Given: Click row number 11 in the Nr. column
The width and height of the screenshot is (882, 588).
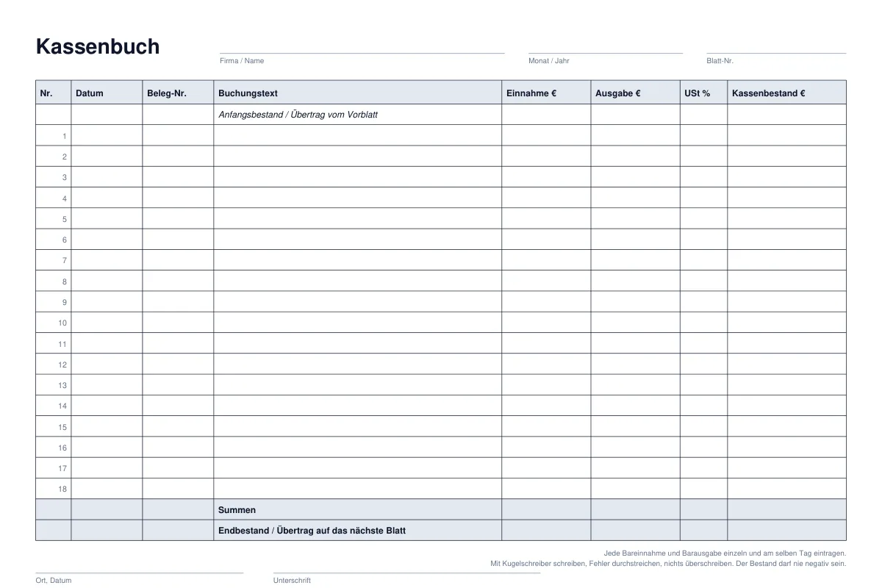Looking at the screenshot, I should 62,344.
